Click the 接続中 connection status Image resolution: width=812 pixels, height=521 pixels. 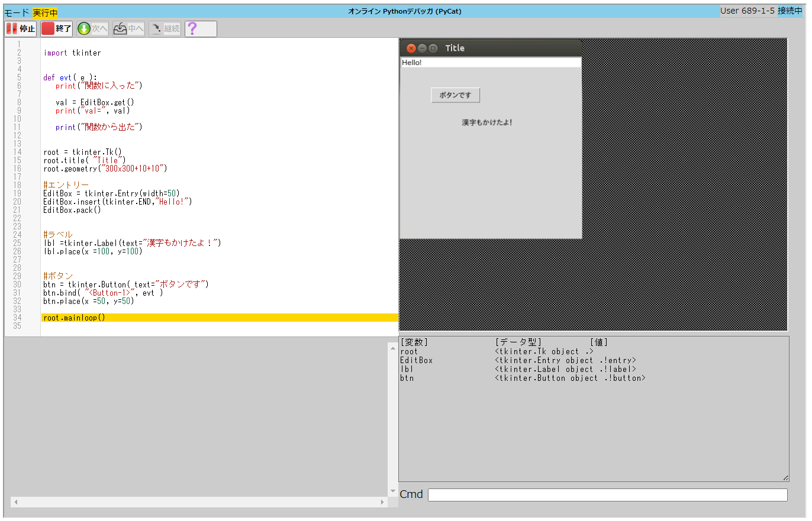[790, 11]
